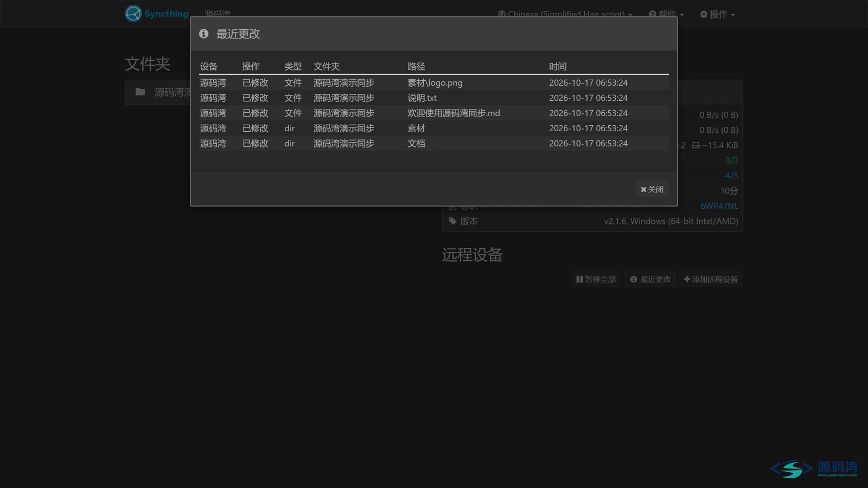Click the tag icon beside 版本
Image resolution: width=868 pixels, height=488 pixels.
pyautogui.click(x=452, y=221)
